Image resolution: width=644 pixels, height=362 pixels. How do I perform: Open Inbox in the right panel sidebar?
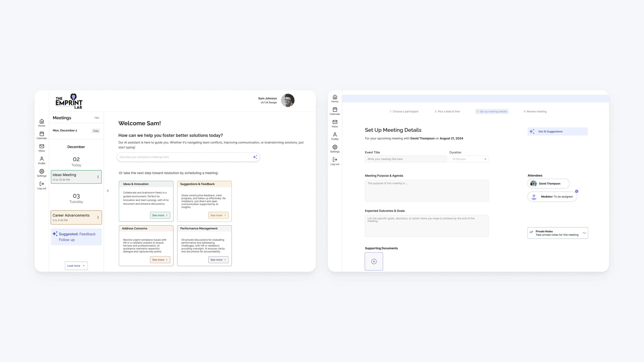point(335,123)
